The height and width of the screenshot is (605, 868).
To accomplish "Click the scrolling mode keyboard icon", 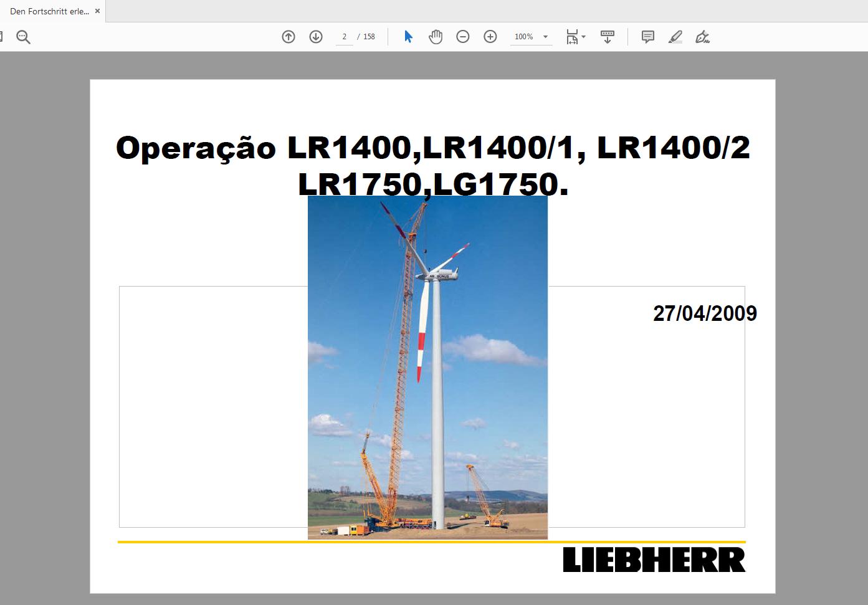I will tap(608, 37).
